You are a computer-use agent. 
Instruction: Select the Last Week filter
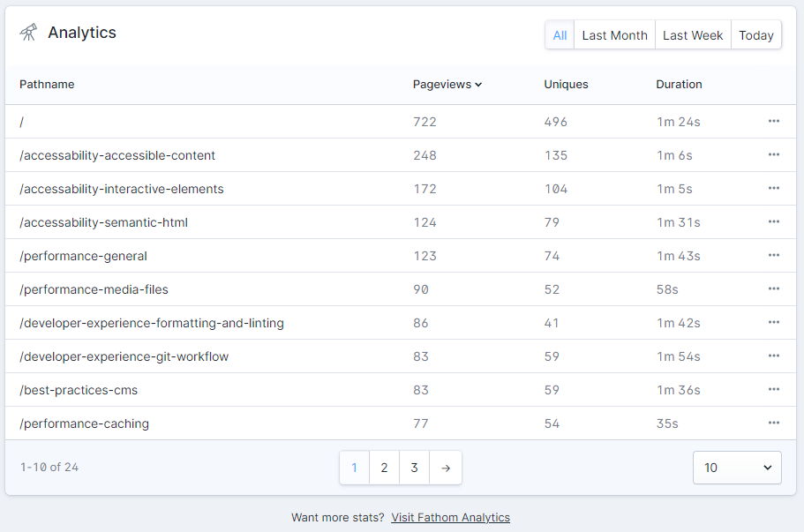[x=693, y=34]
